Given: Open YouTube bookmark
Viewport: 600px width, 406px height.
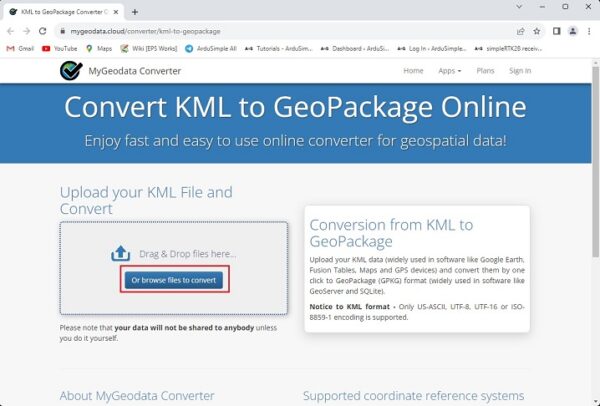Looking at the screenshot, I should coord(60,49).
